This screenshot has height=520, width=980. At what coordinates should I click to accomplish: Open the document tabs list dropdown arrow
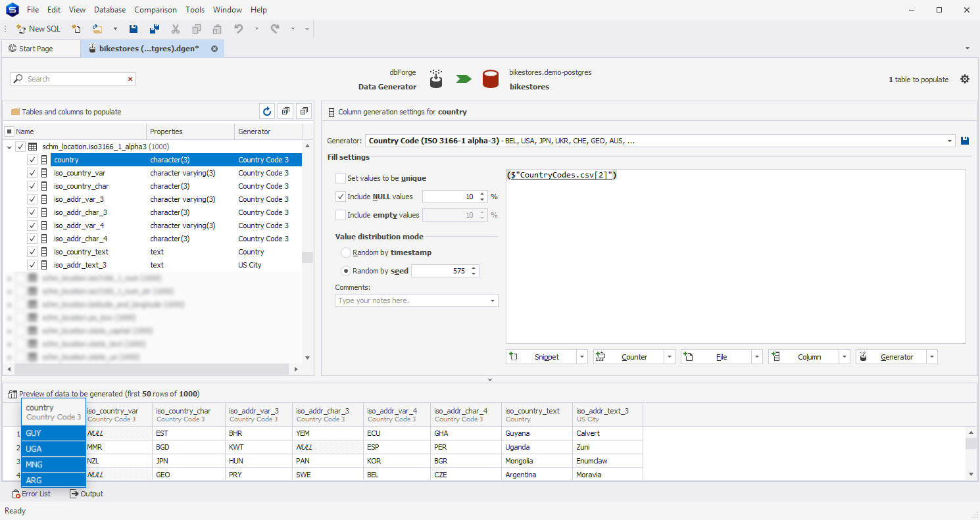click(x=968, y=49)
